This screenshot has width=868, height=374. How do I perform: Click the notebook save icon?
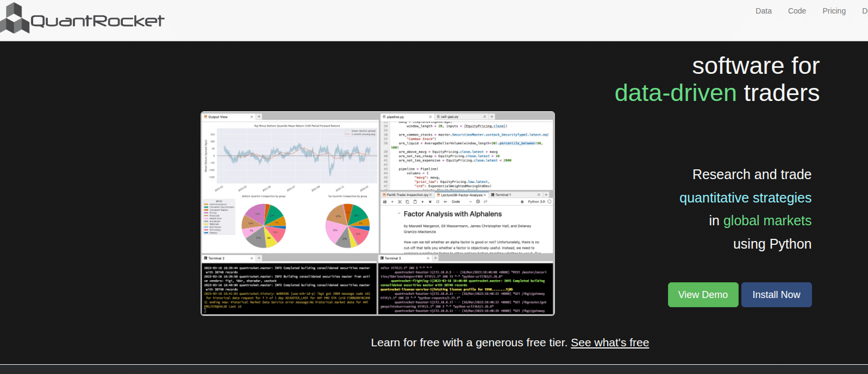(385, 201)
